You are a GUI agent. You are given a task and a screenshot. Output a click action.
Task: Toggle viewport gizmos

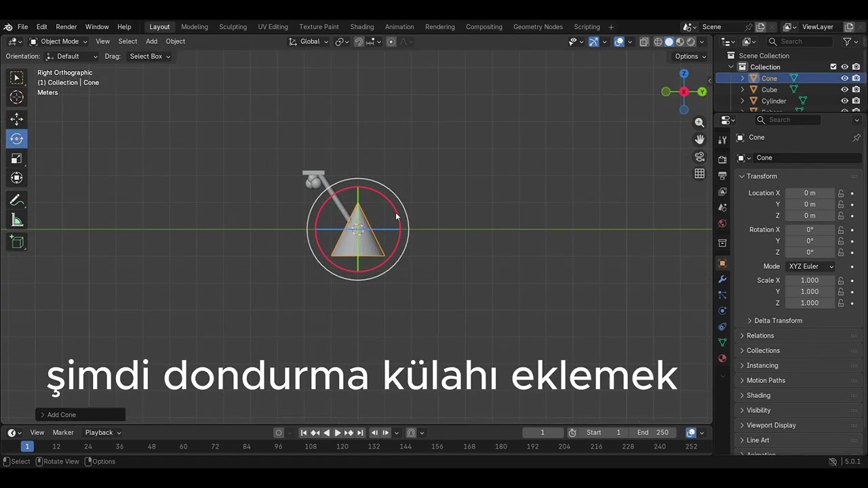click(x=594, y=42)
